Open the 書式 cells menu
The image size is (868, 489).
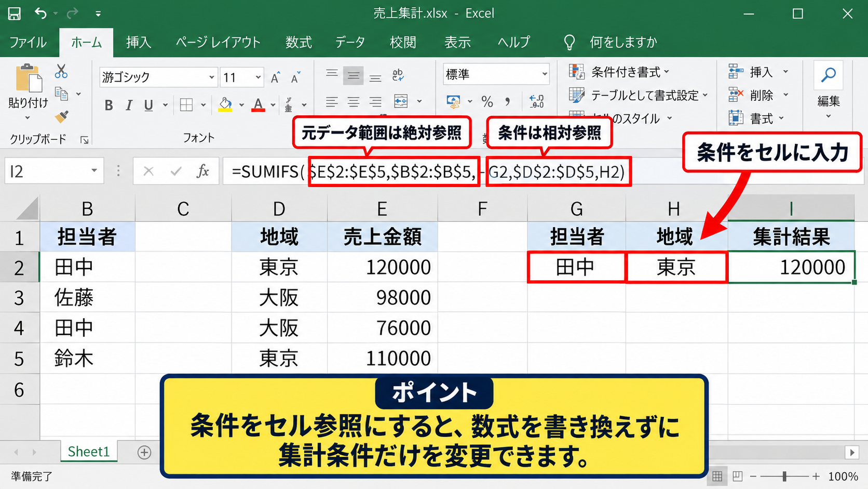tap(756, 118)
